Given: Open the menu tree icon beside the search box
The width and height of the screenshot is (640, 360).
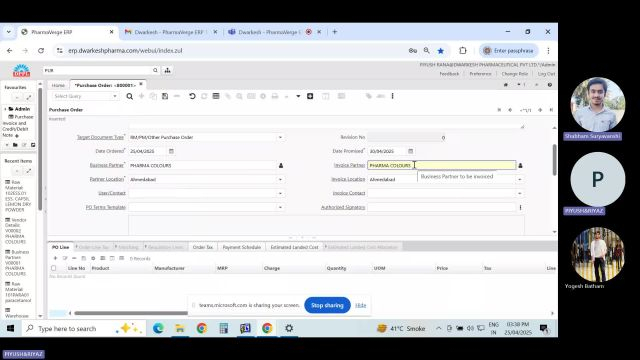Looking at the screenshot, I should [167, 70].
